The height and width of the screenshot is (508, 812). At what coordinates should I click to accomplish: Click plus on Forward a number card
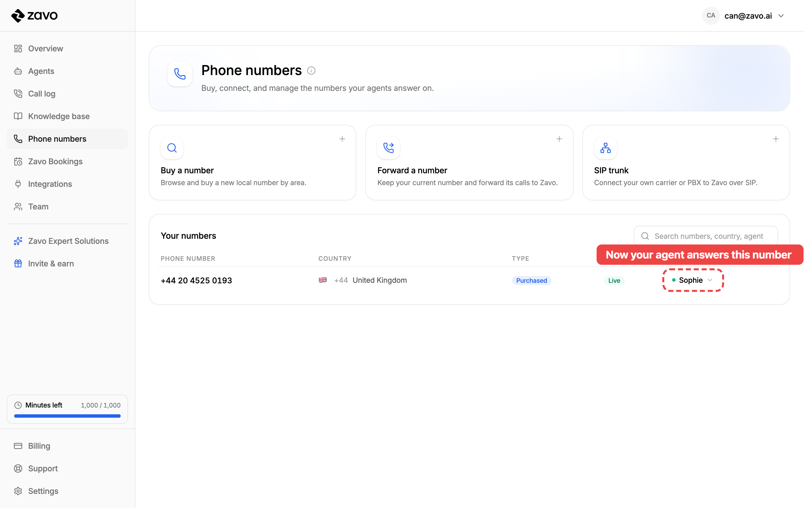coord(559,139)
